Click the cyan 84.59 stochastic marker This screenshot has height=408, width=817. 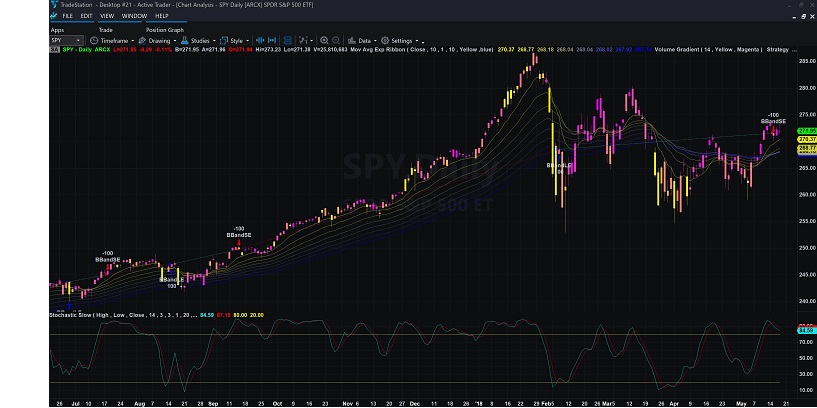coord(806,330)
